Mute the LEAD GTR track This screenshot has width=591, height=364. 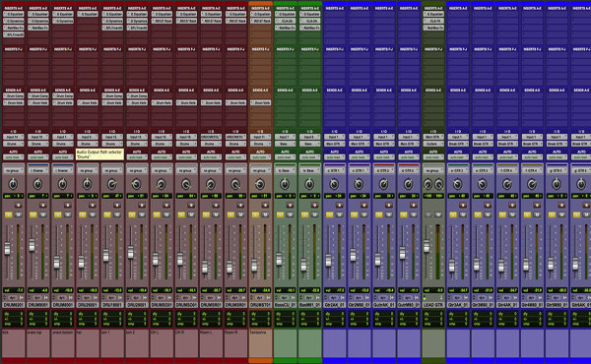438,214
